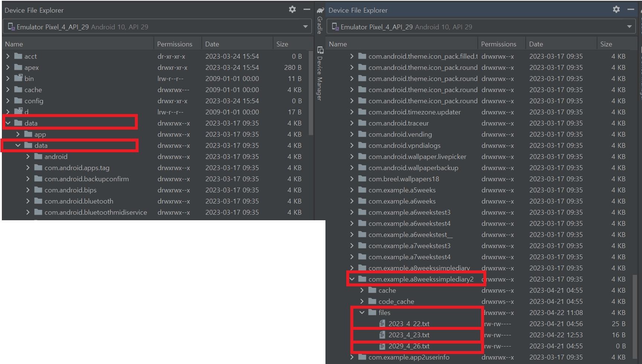Viewport: 642px width, 364px height.
Task: Click the 2029_4_26.txt file icon
Action: pos(382,346)
